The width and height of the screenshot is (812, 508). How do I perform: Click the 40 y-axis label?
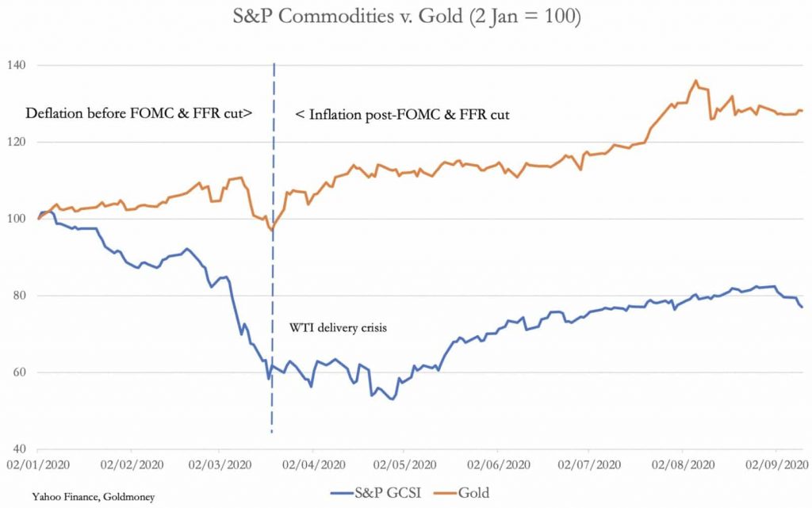point(19,449)
